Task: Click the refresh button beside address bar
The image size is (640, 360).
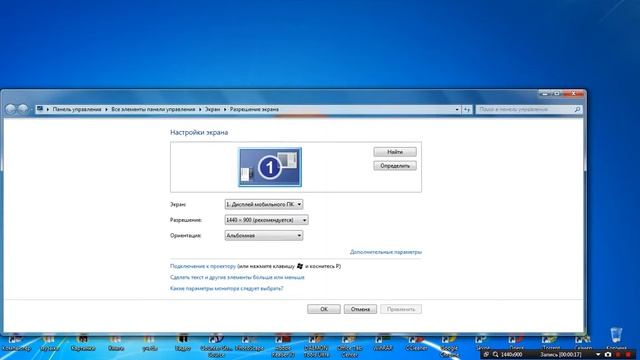Action: 467,109
